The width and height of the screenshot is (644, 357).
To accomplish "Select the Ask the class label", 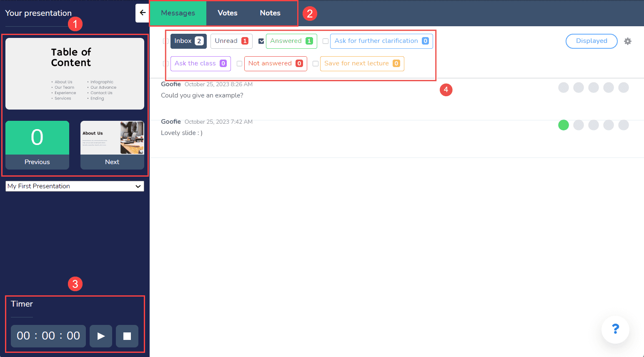I will pyautogui.click(x=200, y=64).
